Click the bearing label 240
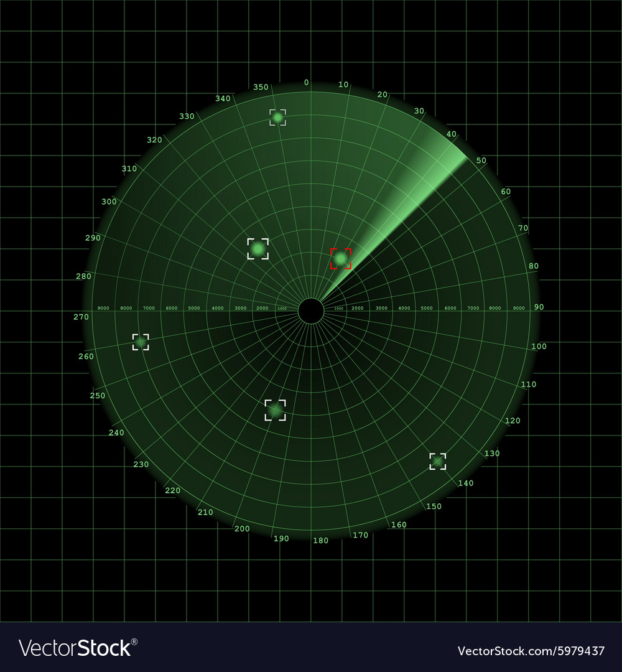 click(116, 432)
